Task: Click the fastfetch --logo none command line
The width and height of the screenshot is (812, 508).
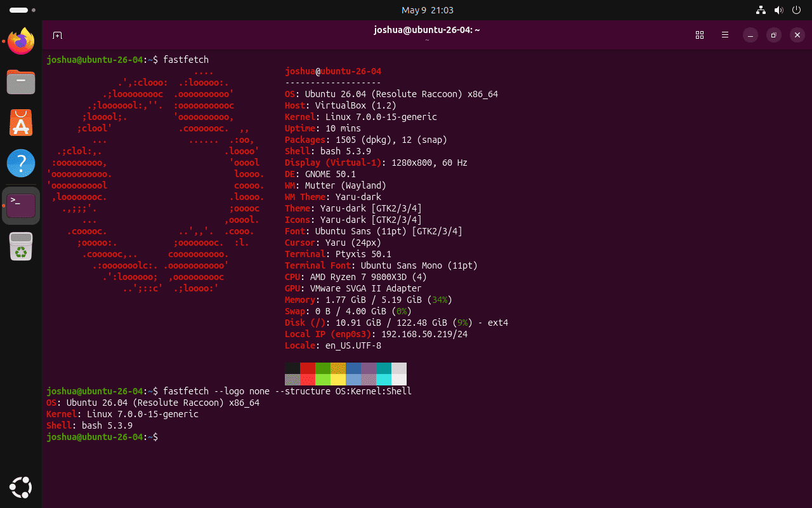Action: pos(229,391)
